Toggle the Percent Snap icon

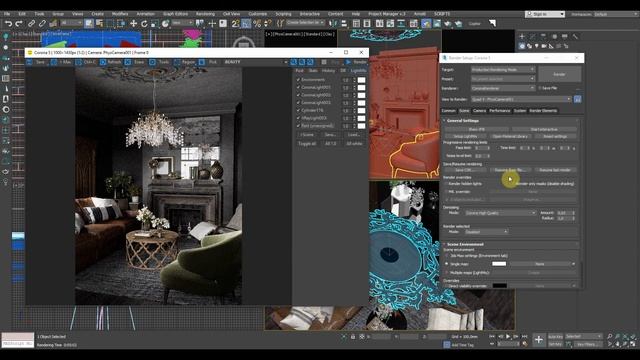click(257, 24)
